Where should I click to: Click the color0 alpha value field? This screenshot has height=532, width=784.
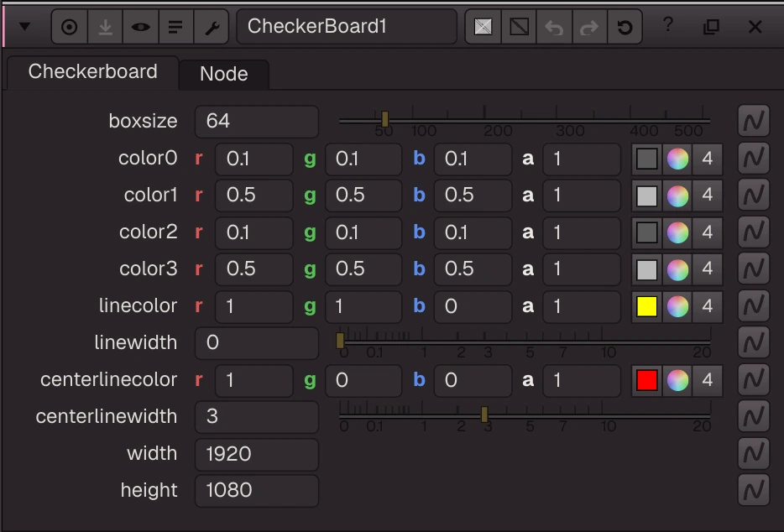tap(582, 159)
